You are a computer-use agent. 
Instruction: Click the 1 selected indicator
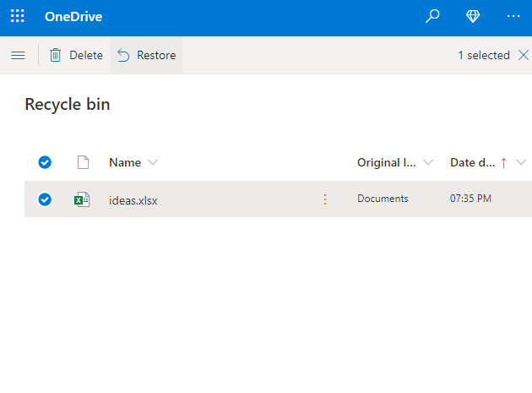click(484, 55)
